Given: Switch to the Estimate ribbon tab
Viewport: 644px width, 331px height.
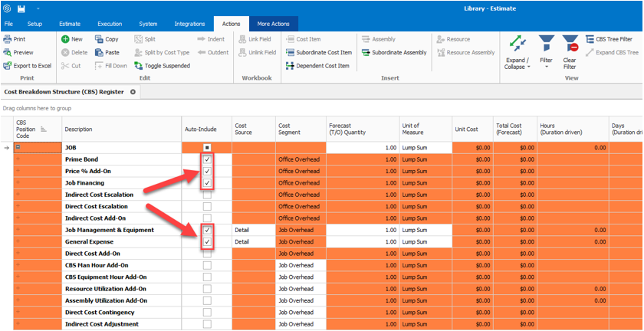Looking at the screenshot, I should [71, 25].
